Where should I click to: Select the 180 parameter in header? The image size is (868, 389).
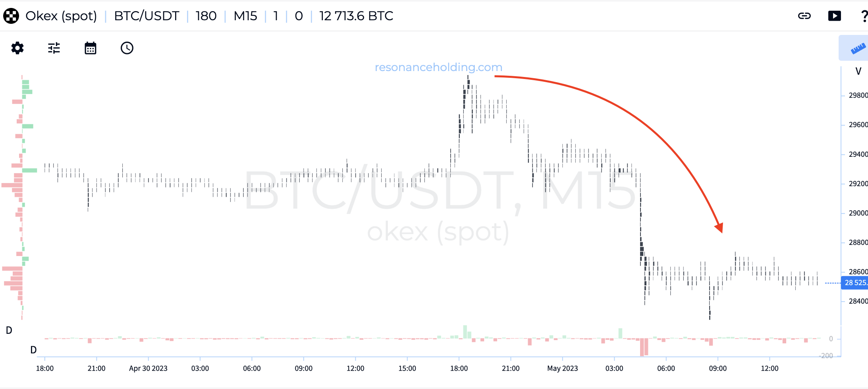coord(206,16)
